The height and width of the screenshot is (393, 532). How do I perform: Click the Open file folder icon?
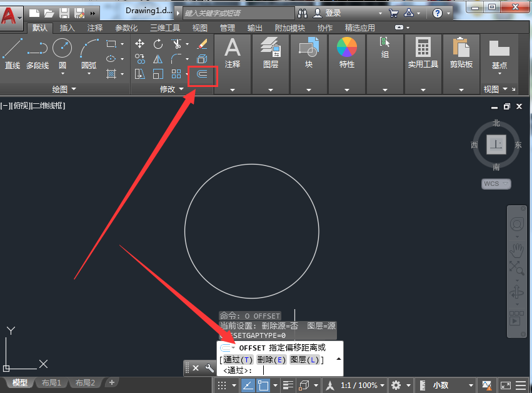[x=49, y=13]
